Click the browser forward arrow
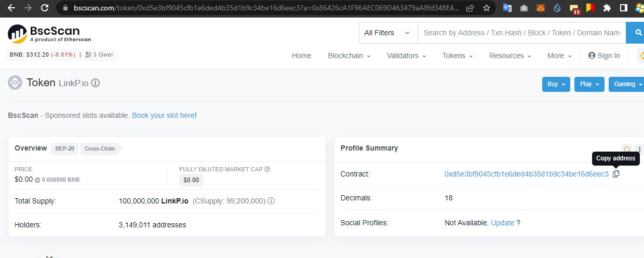 pyautogui.click(x=28, y=8)
